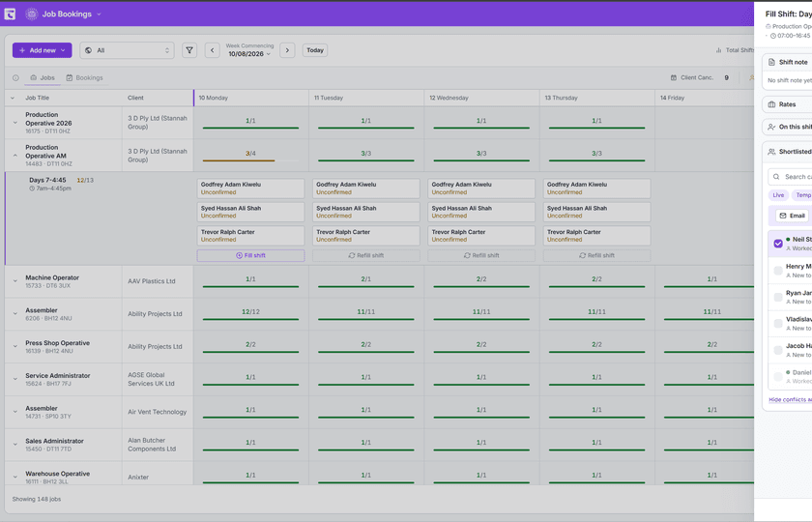The height and width of the screenshot is (522, 812).
Task: Check the Jacob candidate checkbox
Action: pyautogui.click(x=778, y=350)
